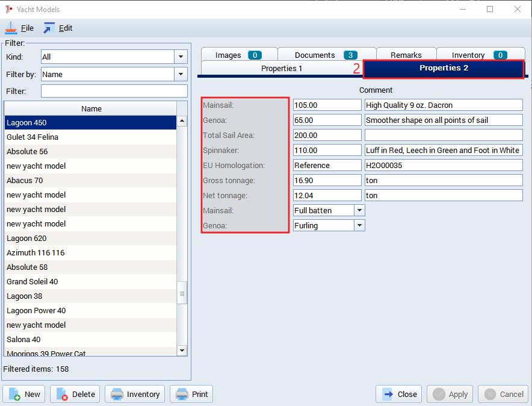The image size is (532, 406).
Task: Switch to the Inventory tab
Action: 480,55
